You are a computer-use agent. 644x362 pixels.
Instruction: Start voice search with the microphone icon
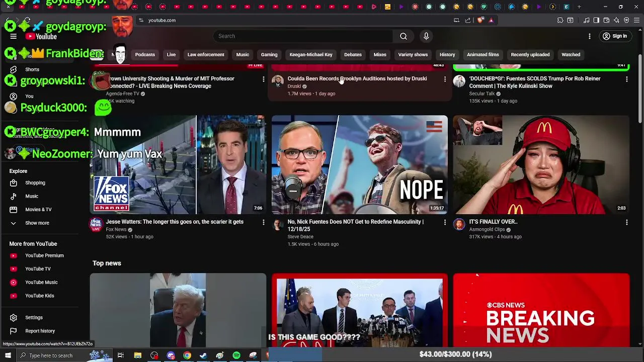click(426, 36)
